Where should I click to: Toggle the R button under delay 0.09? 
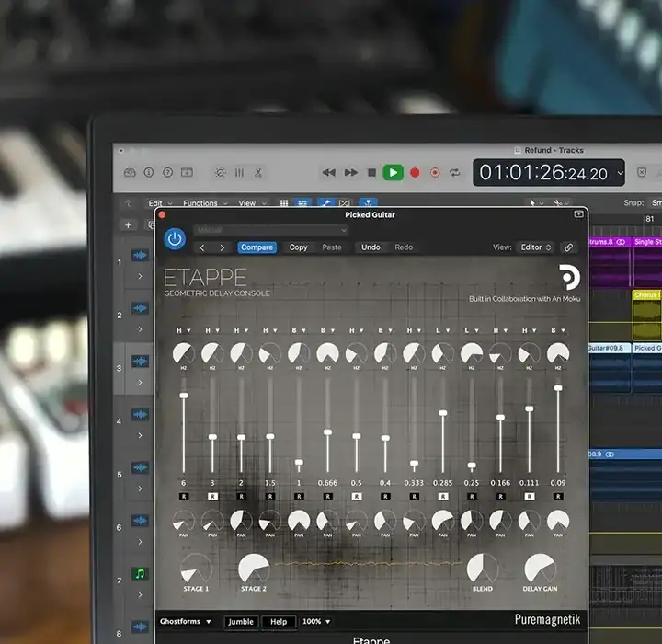point(558,497)
